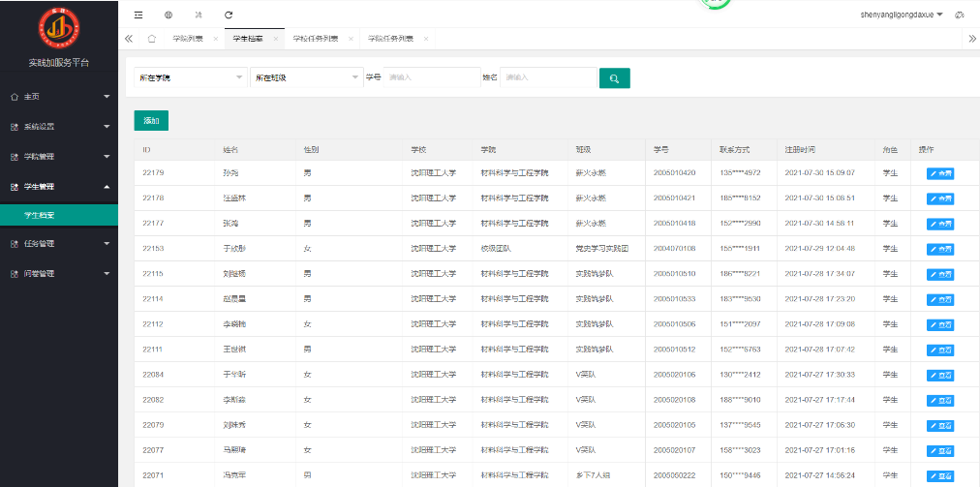
Task: Click the 查看 button for ID 22079
Action: (x=940, y=425)
